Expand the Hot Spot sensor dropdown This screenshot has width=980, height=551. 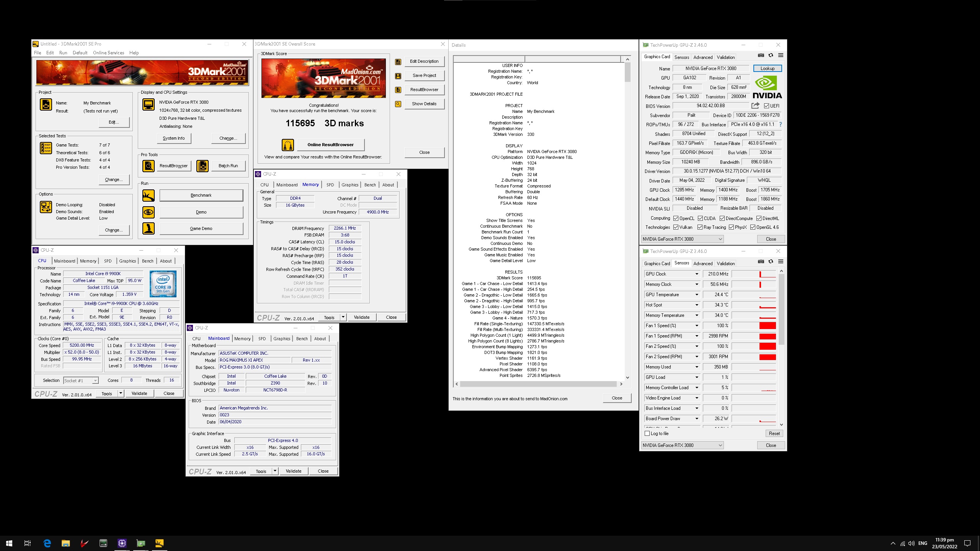pos(697,305)
